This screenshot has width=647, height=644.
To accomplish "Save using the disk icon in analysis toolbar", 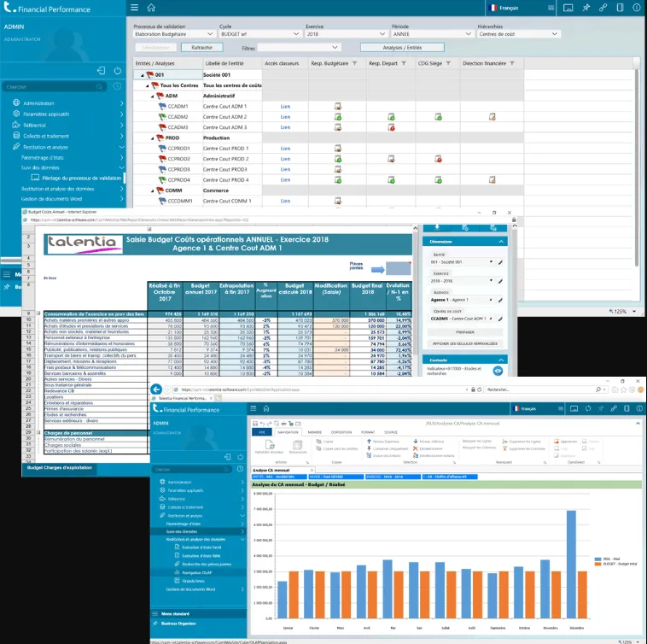I will coord(255,424).
